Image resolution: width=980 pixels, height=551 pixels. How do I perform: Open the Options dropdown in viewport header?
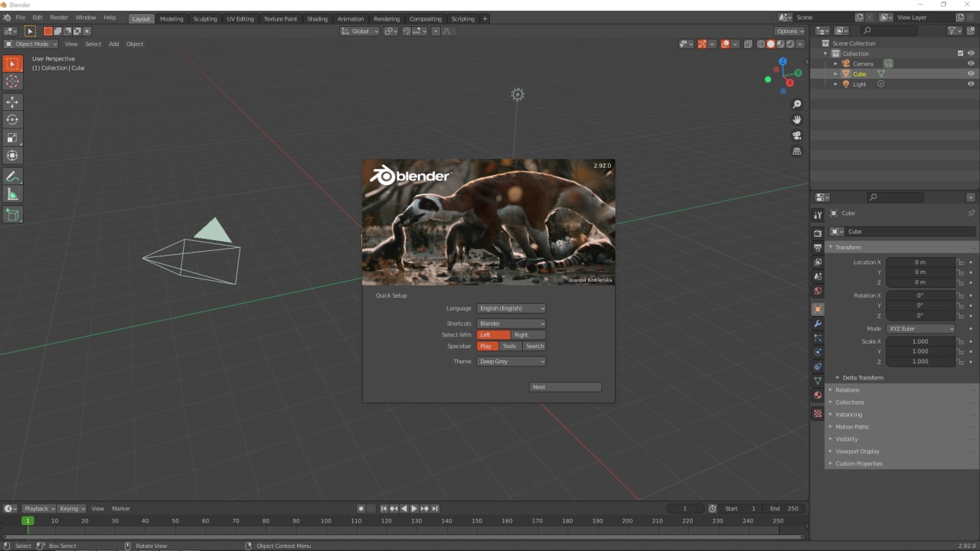coord(789,31)
